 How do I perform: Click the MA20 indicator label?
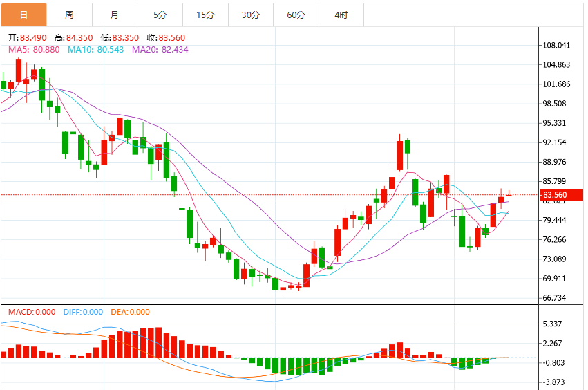click(x=160, y=50)
